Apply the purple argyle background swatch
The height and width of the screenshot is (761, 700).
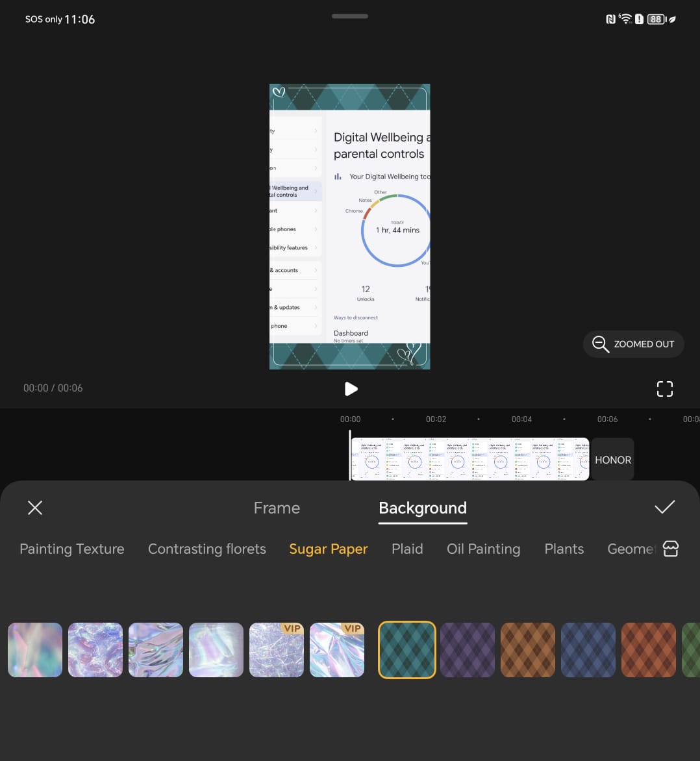tap(468, 650)
